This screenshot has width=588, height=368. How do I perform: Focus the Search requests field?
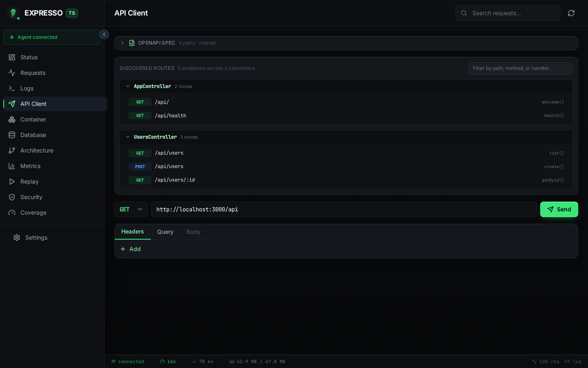[x=508, y=13]
